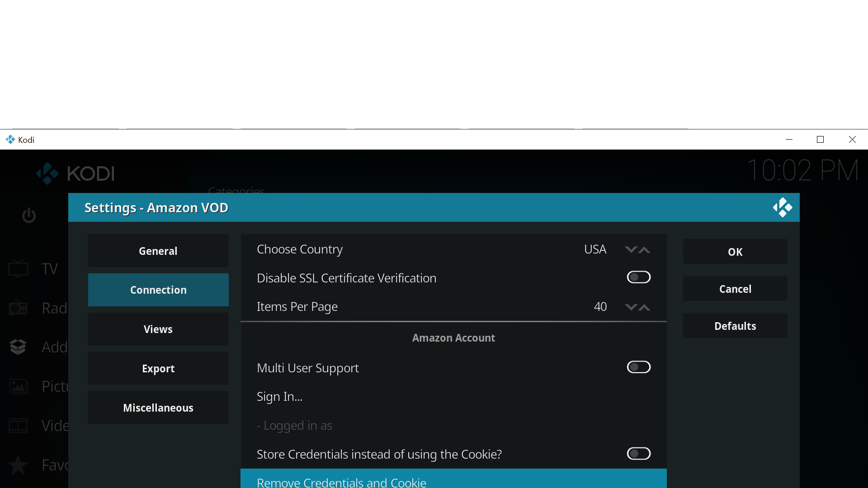Click the USA country value
Viewport: 868px width, 488px height.
pyautogui.click(x=595, y=249)
